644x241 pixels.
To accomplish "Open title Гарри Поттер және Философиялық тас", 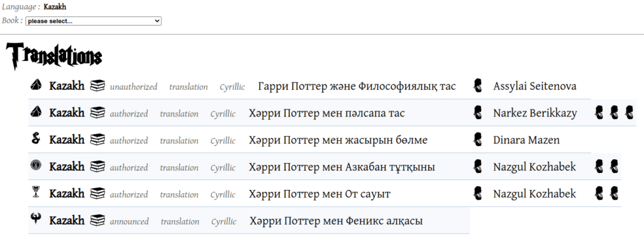I will 357,86.
